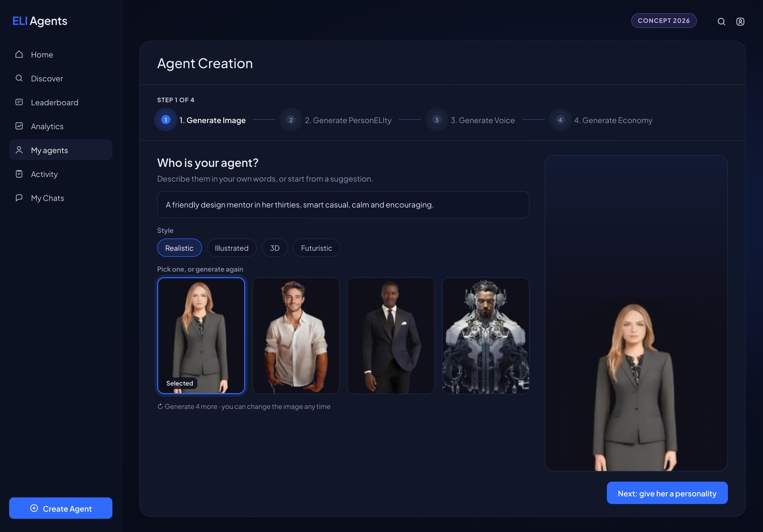Open Discover from the sidebar
763x532 pixels.
[61, 78]
